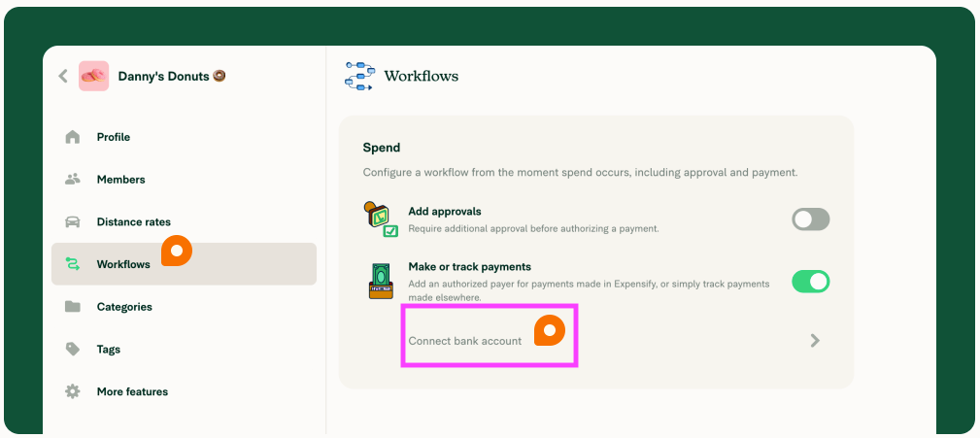This screenshot has width=980, height=438.
Task: Open the Categories section
Action: tap(184, 307)
